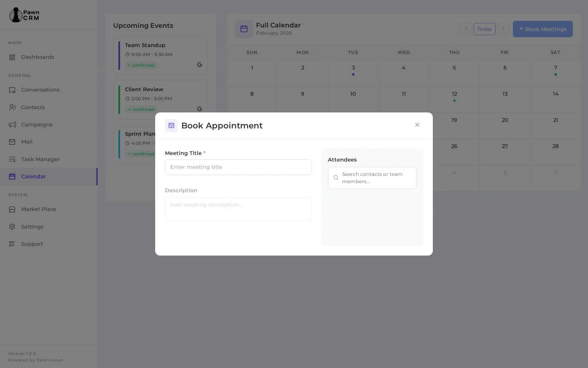Click the Pawn CRM logo
The width and height of the screenshot is (588, 368).
click(24, 15)
